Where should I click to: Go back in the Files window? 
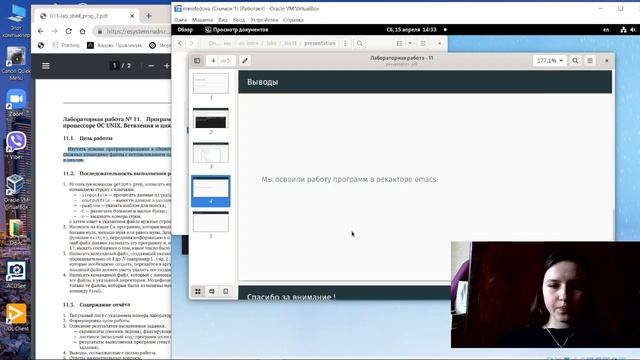[x=180, y=43]
